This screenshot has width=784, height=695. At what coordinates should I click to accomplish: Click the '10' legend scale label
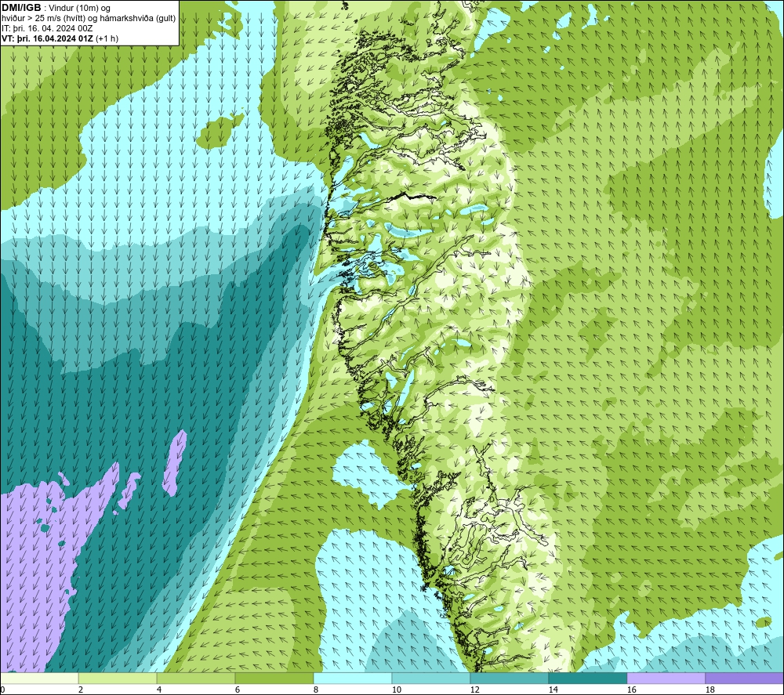(396, 690)
